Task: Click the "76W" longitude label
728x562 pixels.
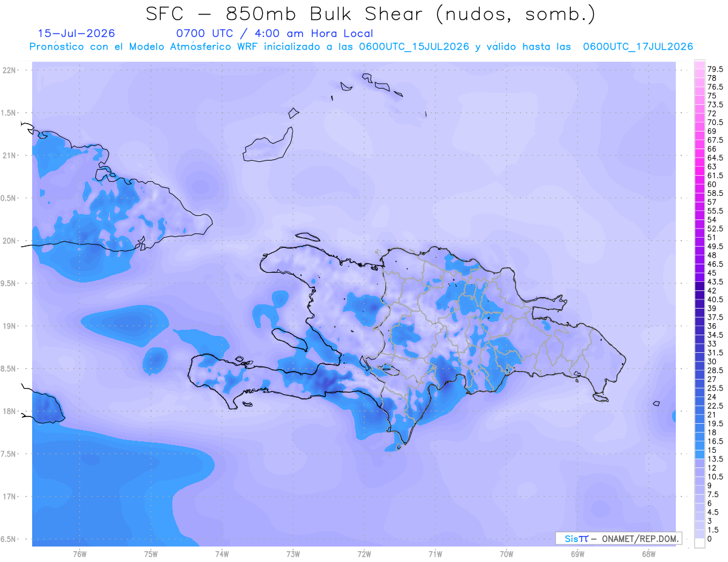Action: tap(79, 554)
